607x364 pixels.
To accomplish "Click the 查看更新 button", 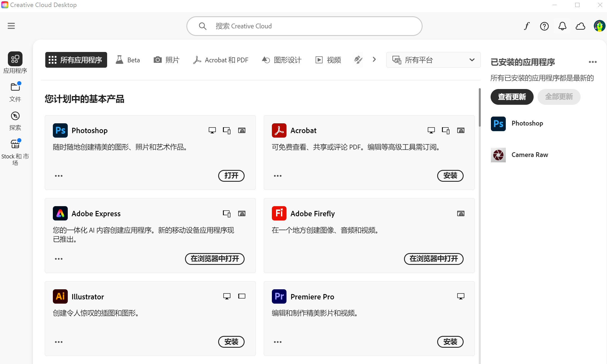I will pos(512,97).
